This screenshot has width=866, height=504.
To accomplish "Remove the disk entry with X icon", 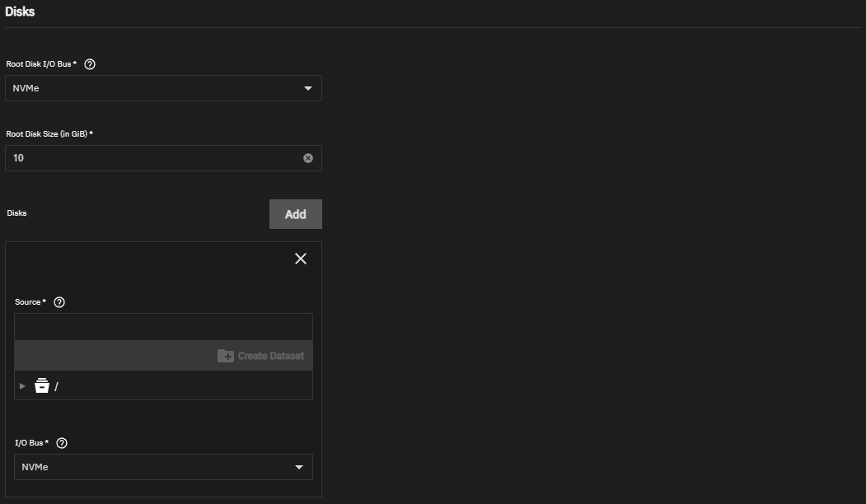I will (301, 259).
